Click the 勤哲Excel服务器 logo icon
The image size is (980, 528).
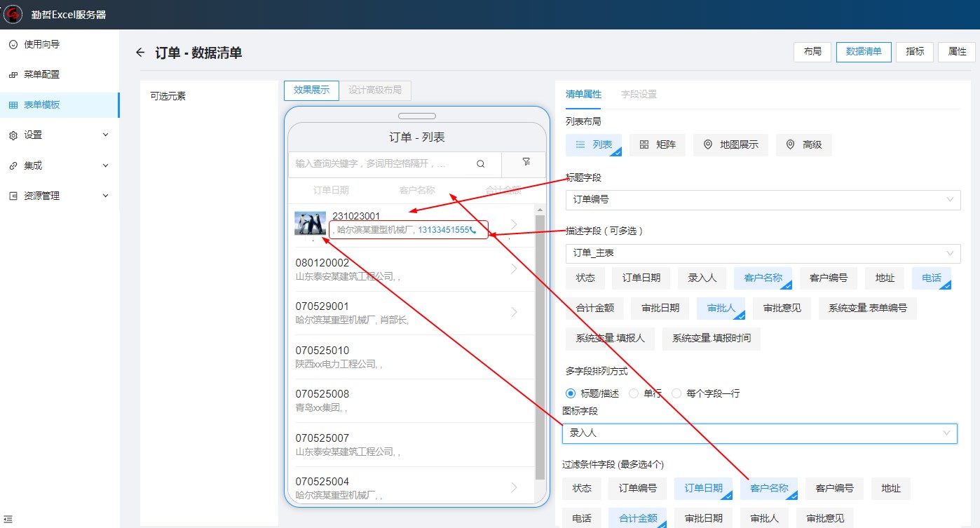(13, 14)
